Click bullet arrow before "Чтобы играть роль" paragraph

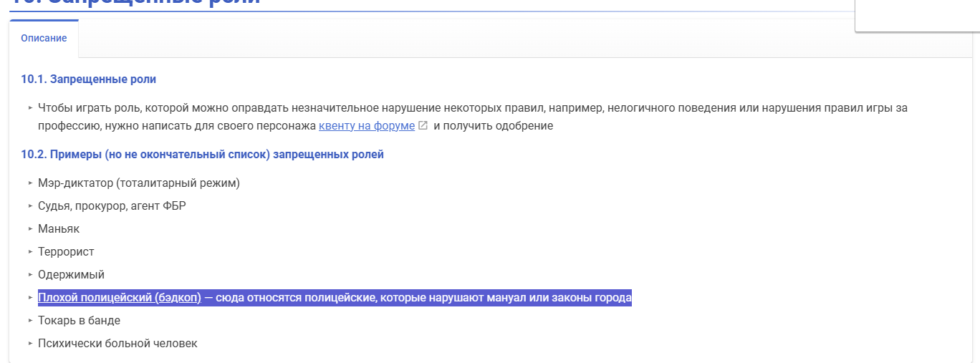[x=31, y=108]
